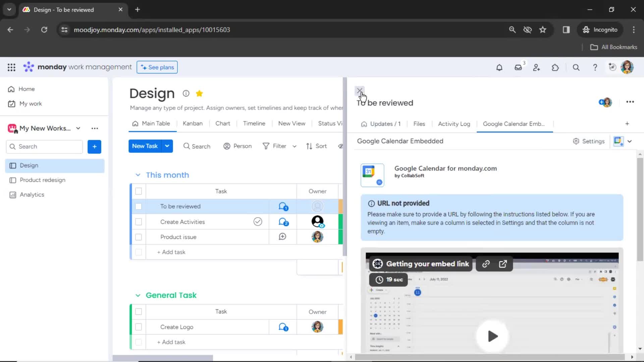The image size is (644, 362).
Task: Click the help question mark icon
Action: pyautogui.click(x=595, y=67)
